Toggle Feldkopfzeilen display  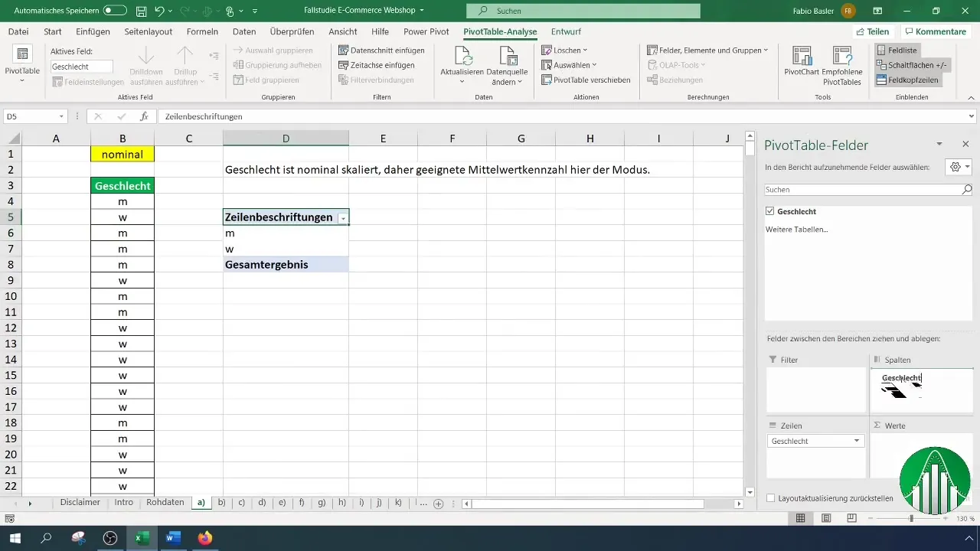point(907,80)
